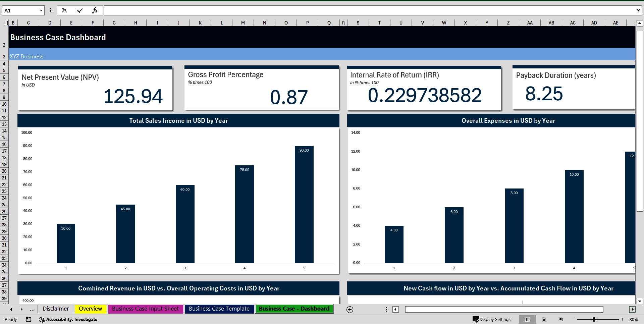Open the Business Case Input Sheet tab
Viewport: 644px width, 324px height.
pos(145,309)
